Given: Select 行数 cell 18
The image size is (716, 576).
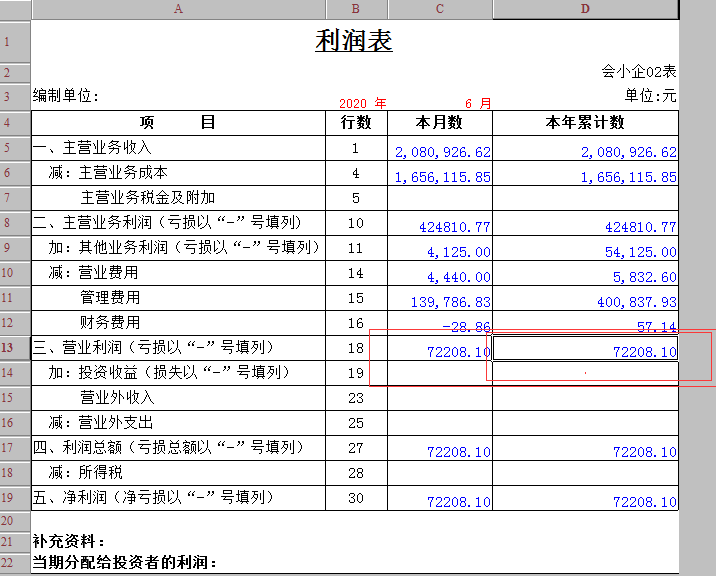Looking at the screenshot, I should pyautogui.click(x=356, y=348).
